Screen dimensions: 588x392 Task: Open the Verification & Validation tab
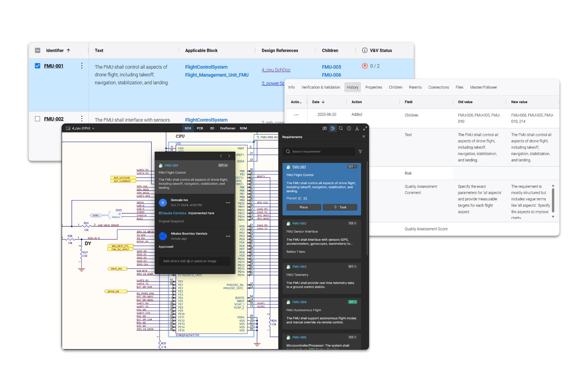(321, 87)
